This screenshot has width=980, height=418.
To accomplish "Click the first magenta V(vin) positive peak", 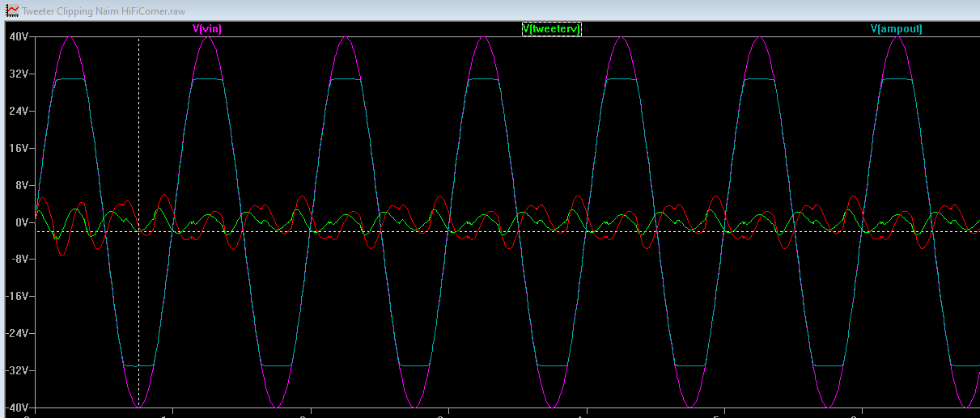I will [x=70, y=37].
